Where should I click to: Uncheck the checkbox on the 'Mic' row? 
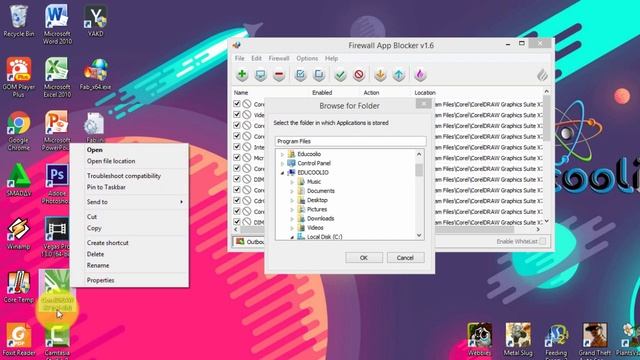(x=237, y=157)
